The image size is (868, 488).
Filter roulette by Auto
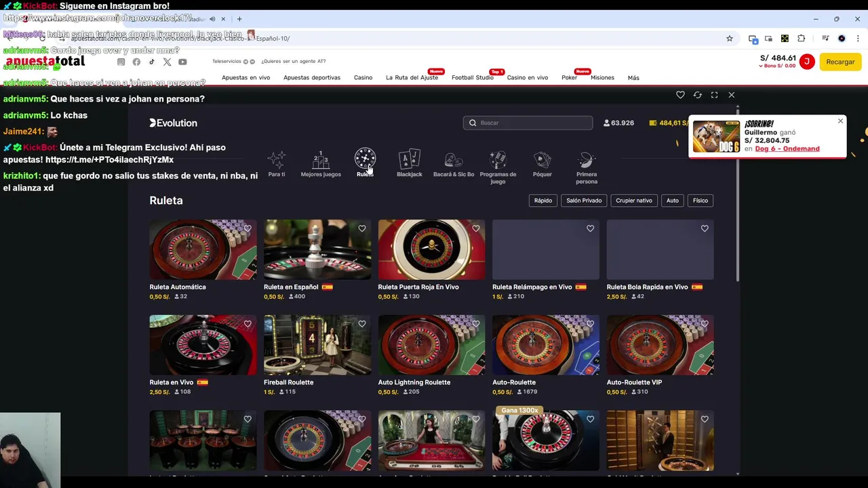(x=672, y=201)
